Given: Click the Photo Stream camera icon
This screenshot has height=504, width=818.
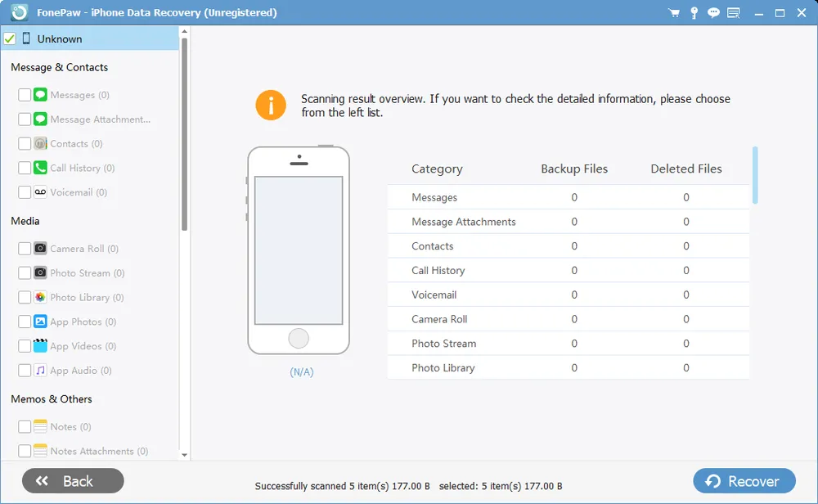Looking at the screenshot, I should coord(40,272).
